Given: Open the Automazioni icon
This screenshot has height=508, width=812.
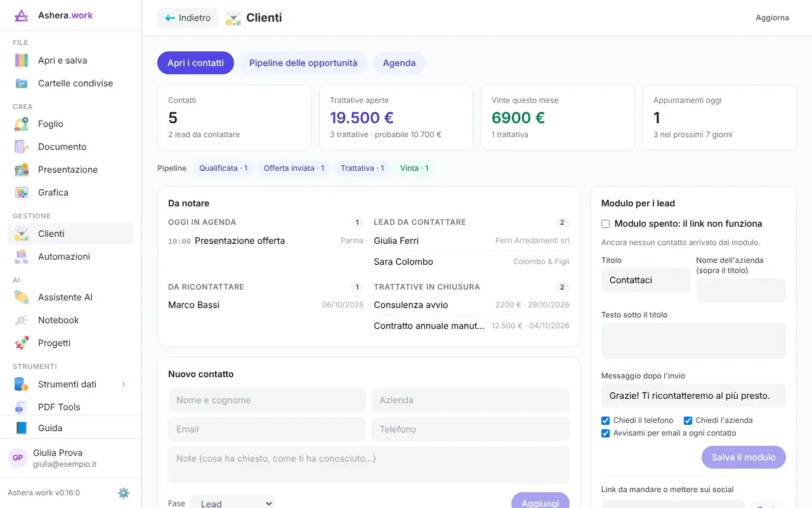Looking at the screenshot, I should [x=22, y=257].
